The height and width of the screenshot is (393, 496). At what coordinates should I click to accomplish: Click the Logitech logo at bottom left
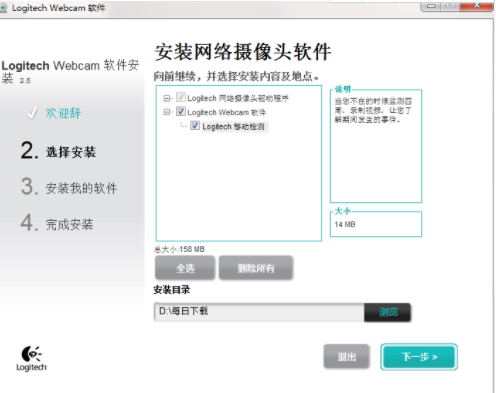(x=31, y=359)
